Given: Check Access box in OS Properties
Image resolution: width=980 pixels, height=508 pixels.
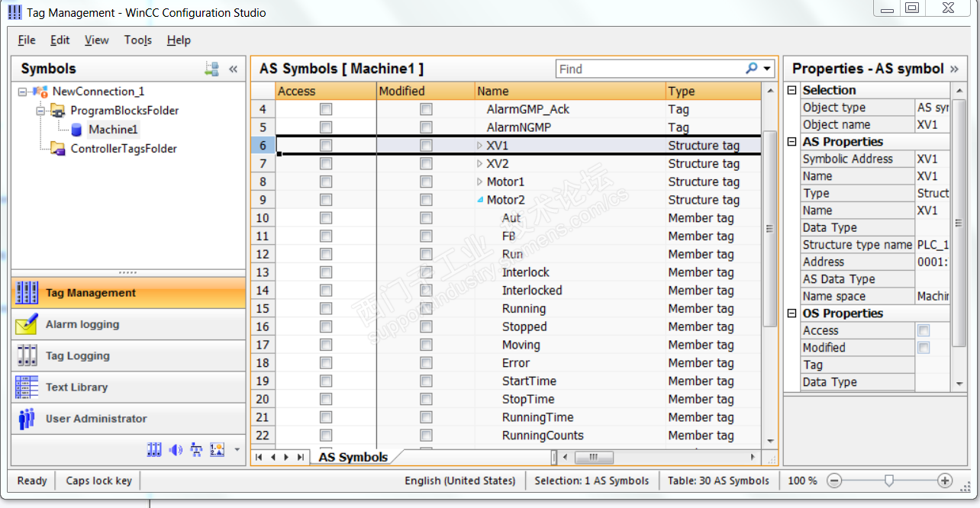Looking at the screenshot, I should (x=924, y=330).
